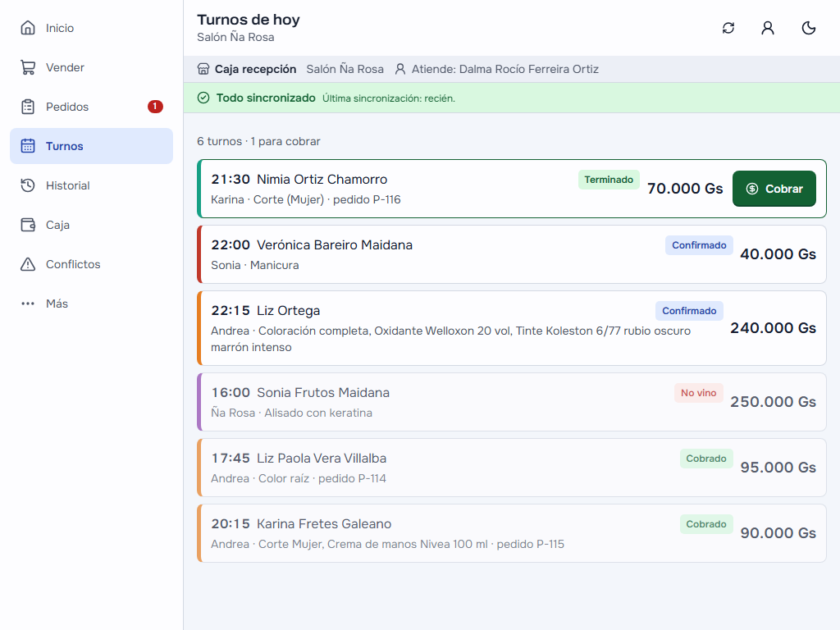
Task: Click the No vino status badge
Action: tap(699, 393)
